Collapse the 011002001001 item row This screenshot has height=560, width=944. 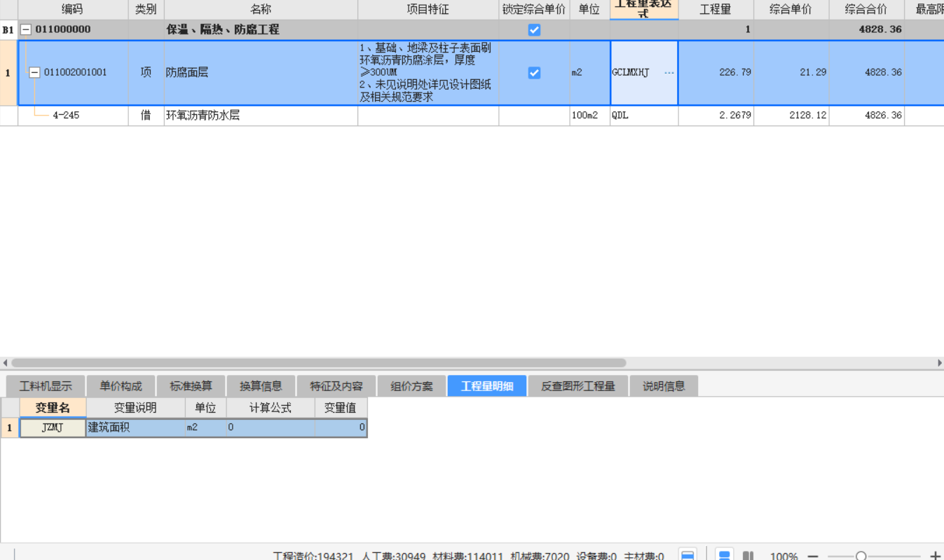pyautogui.click(x=34, y=72)
